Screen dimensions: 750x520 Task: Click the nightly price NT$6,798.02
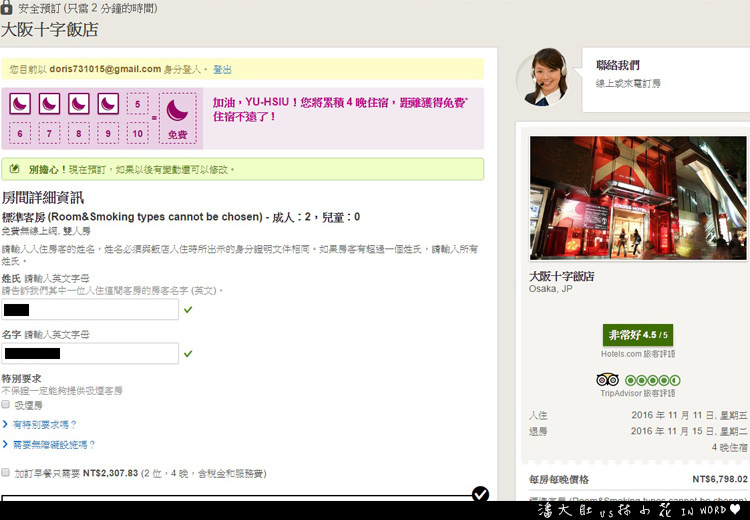[720, 479]
